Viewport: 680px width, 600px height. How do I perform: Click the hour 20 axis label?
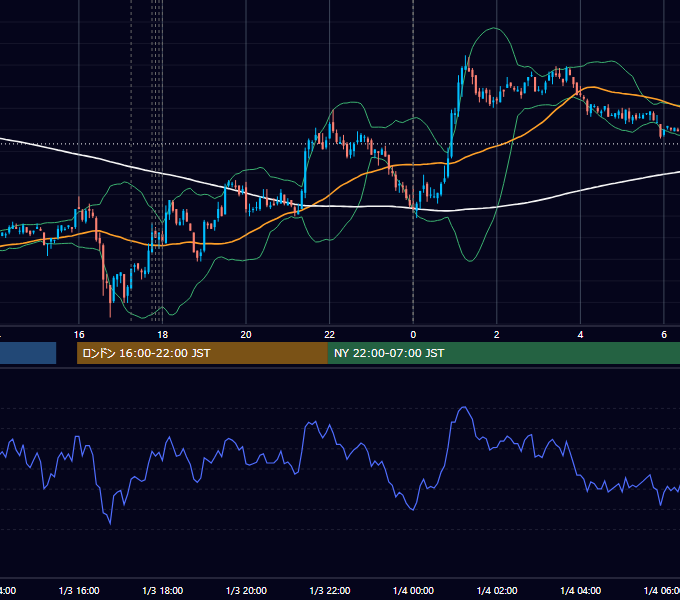246,335
